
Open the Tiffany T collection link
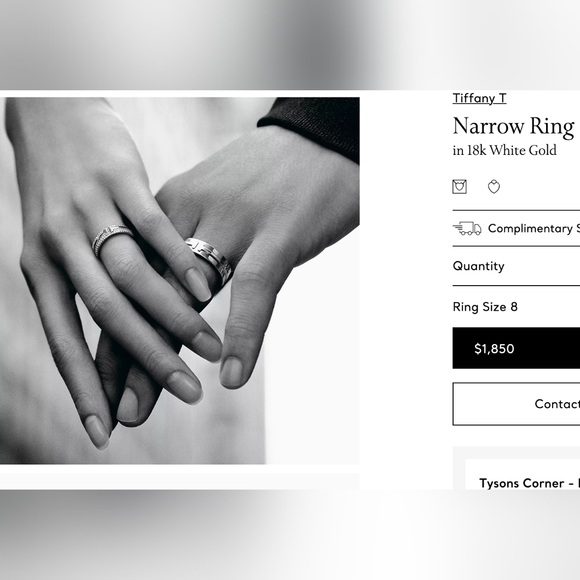479,98
